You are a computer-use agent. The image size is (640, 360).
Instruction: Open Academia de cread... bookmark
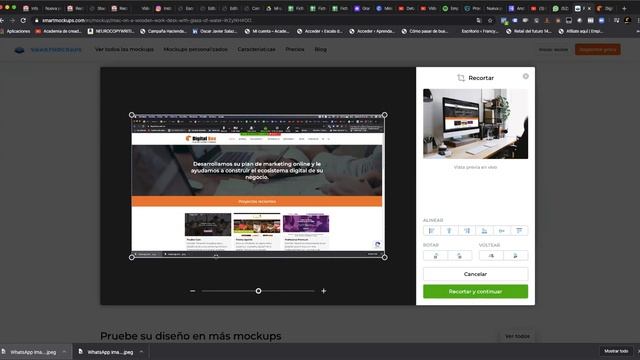coord(58,31)
